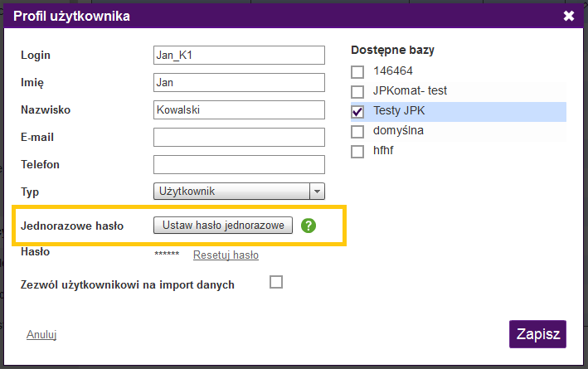Uncheck the Testy JPK checkbox
588x369 pixels.
pyautogui.click(x=357, y=111)
